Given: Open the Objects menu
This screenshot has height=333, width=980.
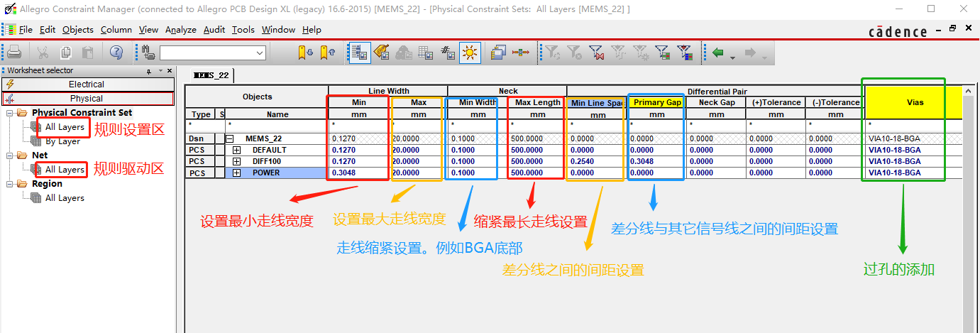Looking at the screenshot, I should pyautogui.click(x=78, y=30).
